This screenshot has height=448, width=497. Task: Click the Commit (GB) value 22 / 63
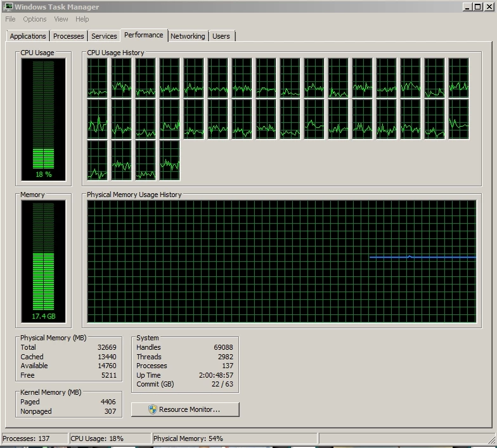point(222,384)
